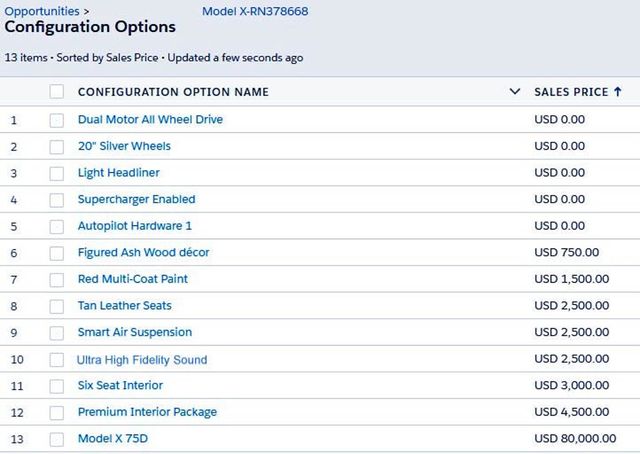Check the box for Dual Motor All Wheel Drive
Screen dimensions: 640x454
[x=57, y=120]
